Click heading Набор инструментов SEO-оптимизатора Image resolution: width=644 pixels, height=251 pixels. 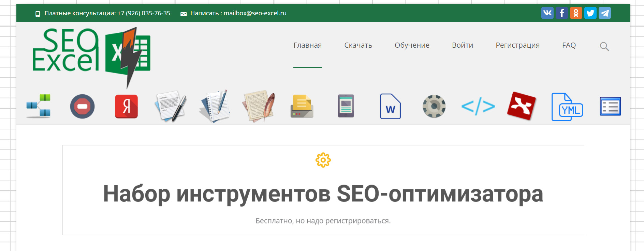click(x=323, y=194)
